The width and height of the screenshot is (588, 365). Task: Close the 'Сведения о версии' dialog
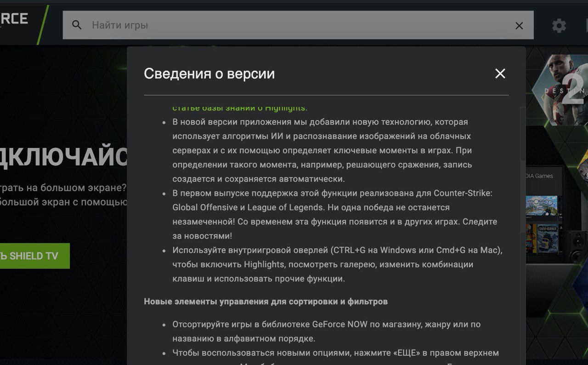coord(500,74)
